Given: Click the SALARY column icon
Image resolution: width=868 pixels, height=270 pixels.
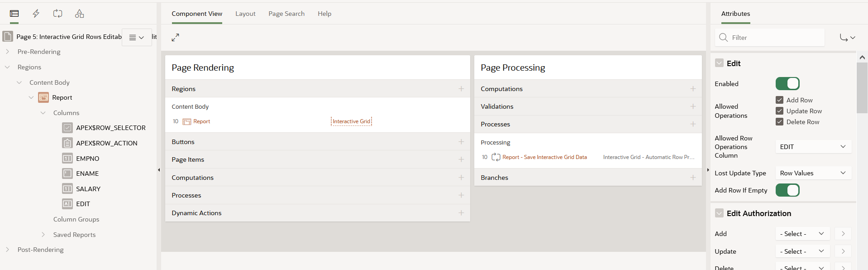Looking at the screenshot, I should click(x=67, y=189).
